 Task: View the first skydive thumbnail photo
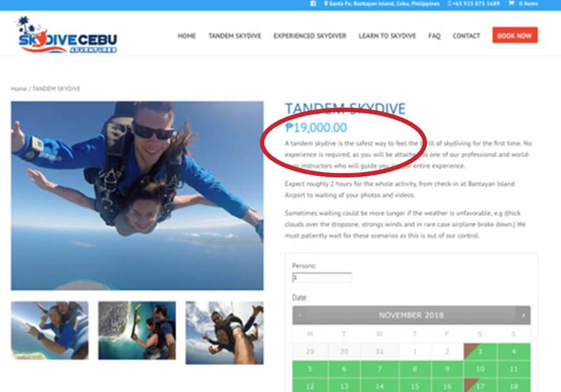click(50, 330)
